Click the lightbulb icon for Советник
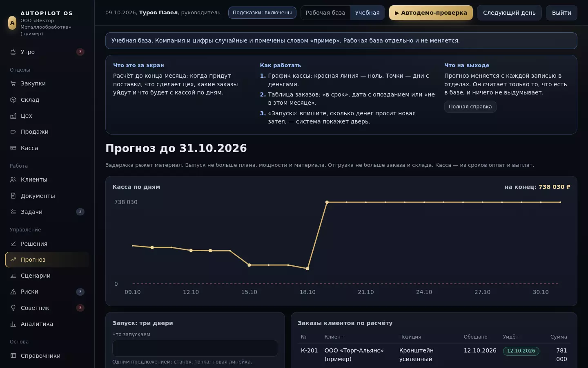This screenshot has width=588, height=368. coord(13,308)
